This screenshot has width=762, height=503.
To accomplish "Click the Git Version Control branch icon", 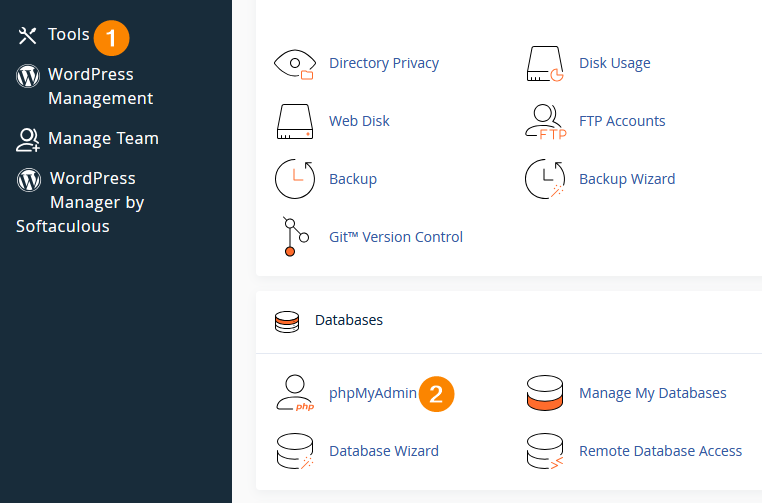I will coord(296,237).
